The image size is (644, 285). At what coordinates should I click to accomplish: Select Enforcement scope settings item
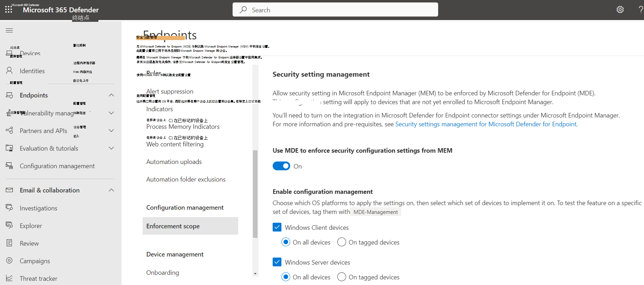coord(190,226)
